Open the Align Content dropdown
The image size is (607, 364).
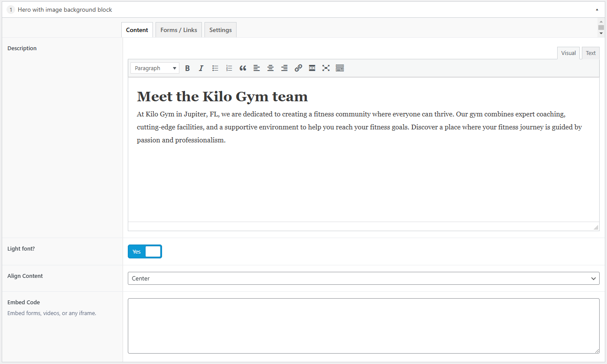[x=363, y=278]
